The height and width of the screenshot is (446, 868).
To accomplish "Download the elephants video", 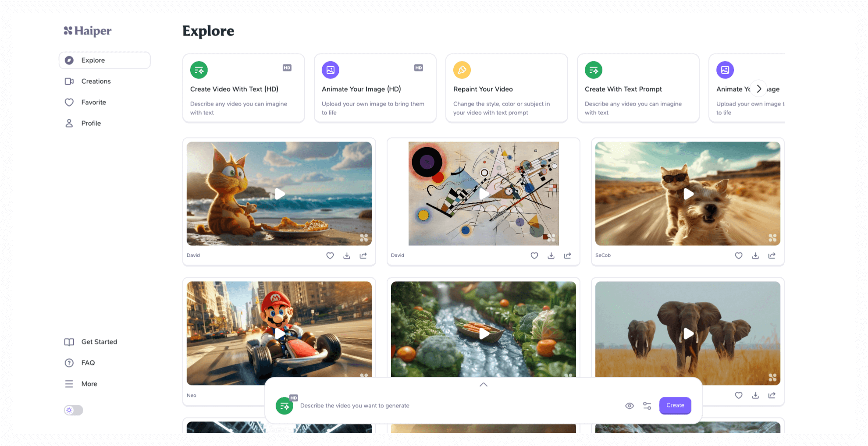I will [x=755, y=395].
